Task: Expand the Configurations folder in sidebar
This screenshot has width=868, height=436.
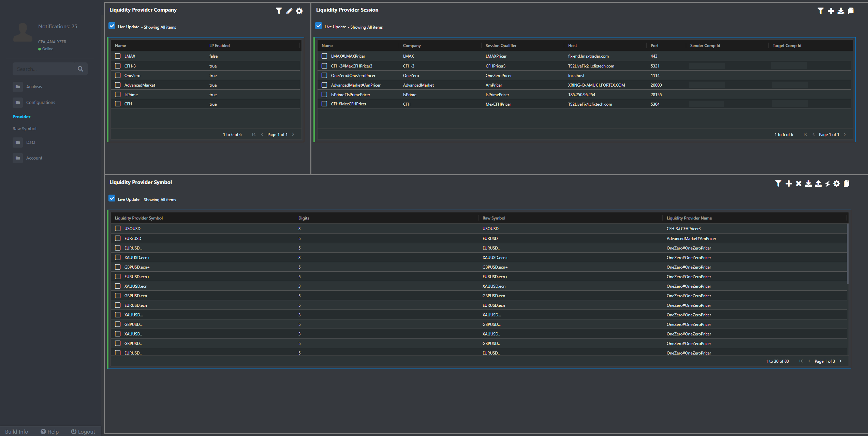Action: (40, 102)
